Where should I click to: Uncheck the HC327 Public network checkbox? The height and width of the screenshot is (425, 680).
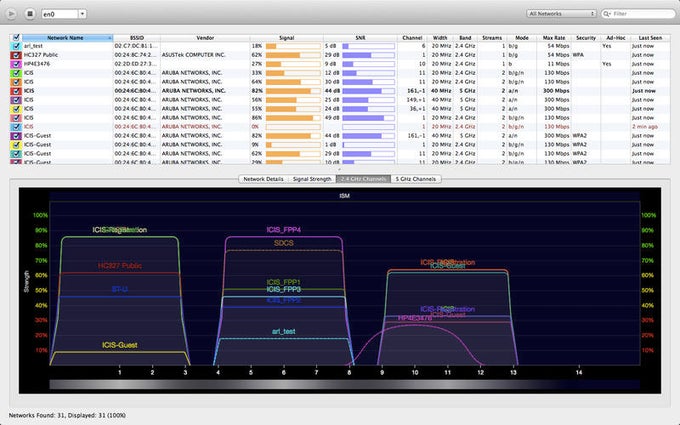(x=16, y=55)
